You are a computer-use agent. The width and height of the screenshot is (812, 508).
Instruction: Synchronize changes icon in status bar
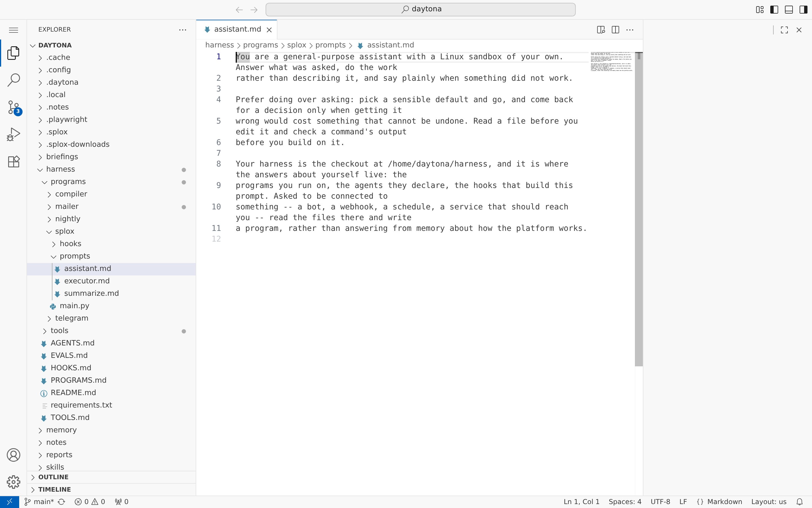click(x=61, y=502)
